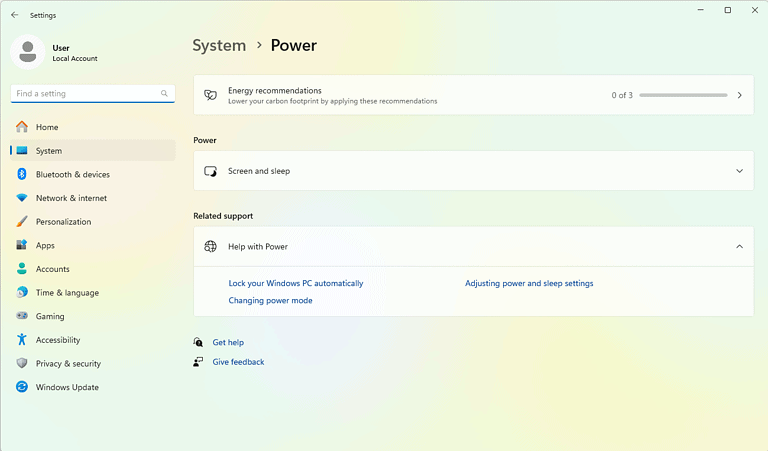This screenshot has height=451, width=768.
Task: Open the Apps settings page
Action: [45, 245]
